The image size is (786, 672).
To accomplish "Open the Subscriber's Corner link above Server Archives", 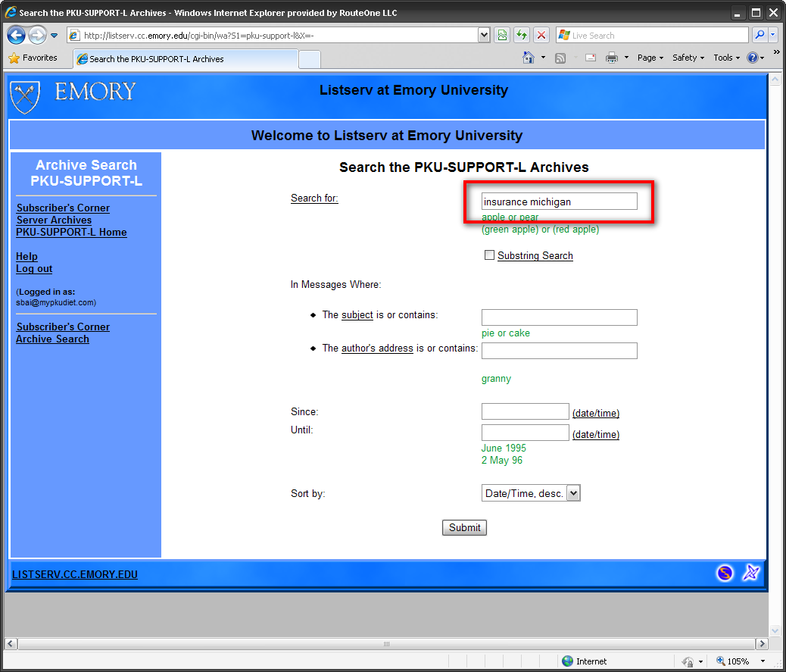I will point(63,208).
